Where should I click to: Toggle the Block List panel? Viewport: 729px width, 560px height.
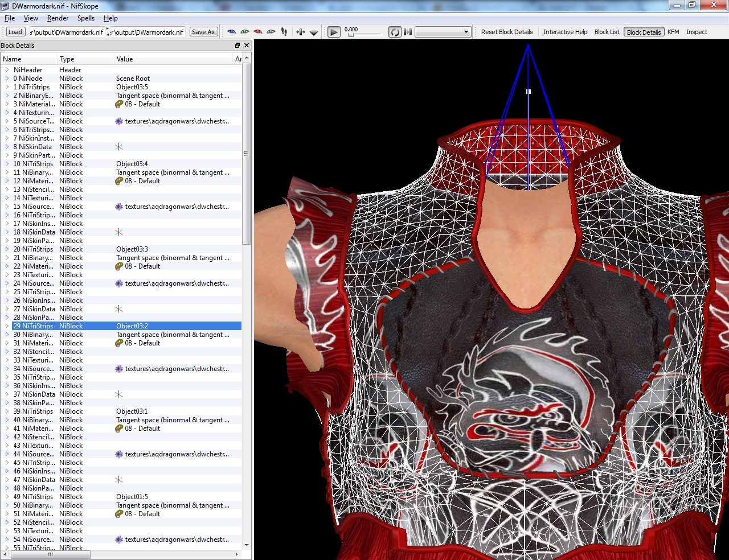[x=607, y=32]
